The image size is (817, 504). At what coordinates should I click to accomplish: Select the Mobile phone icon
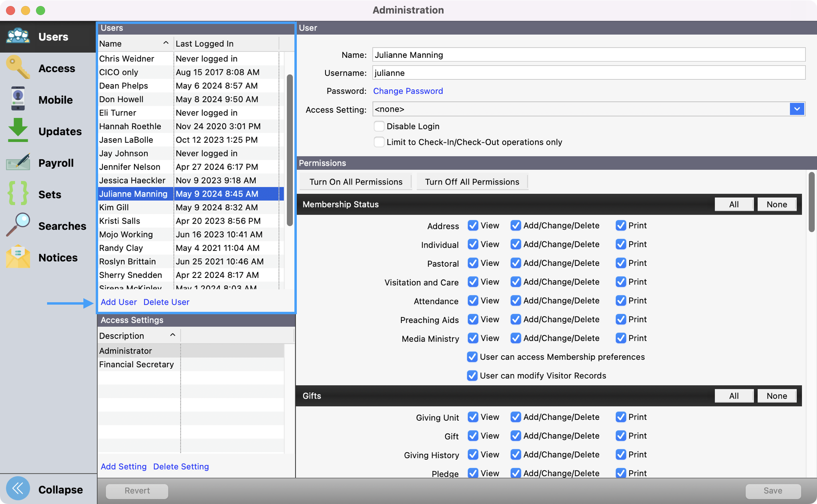click(x=18, y=99)
